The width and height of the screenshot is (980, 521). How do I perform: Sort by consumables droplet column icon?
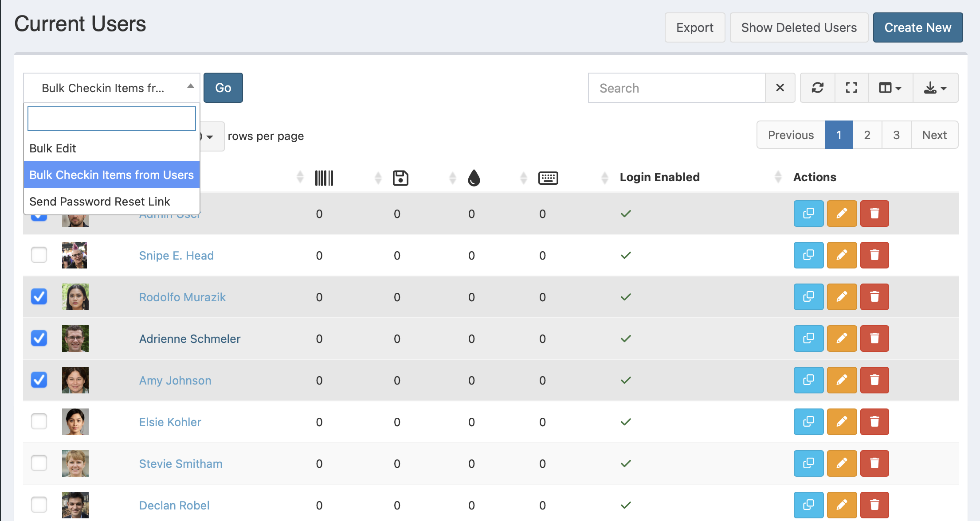pyautogui.click(x=474, y=178)
